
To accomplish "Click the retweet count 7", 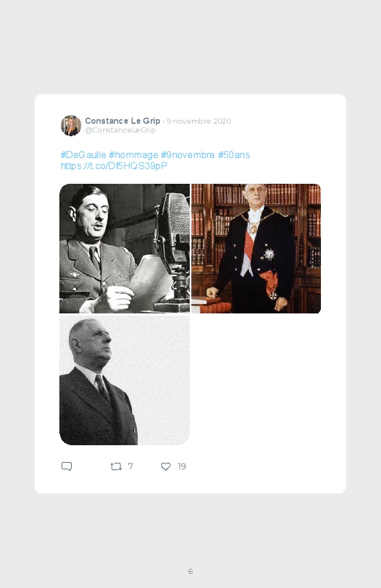I will [x=130, y=466].
